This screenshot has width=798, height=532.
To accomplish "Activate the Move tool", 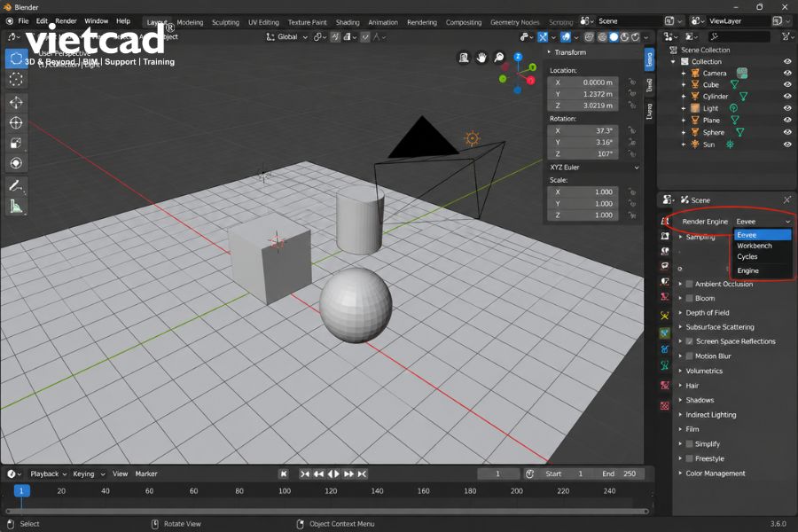I will coord(16,102).
